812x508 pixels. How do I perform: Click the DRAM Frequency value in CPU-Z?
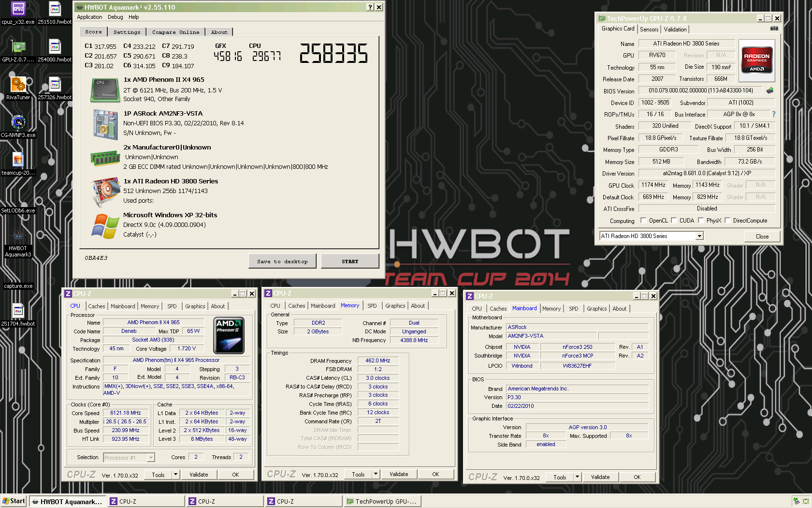(378, 361)
